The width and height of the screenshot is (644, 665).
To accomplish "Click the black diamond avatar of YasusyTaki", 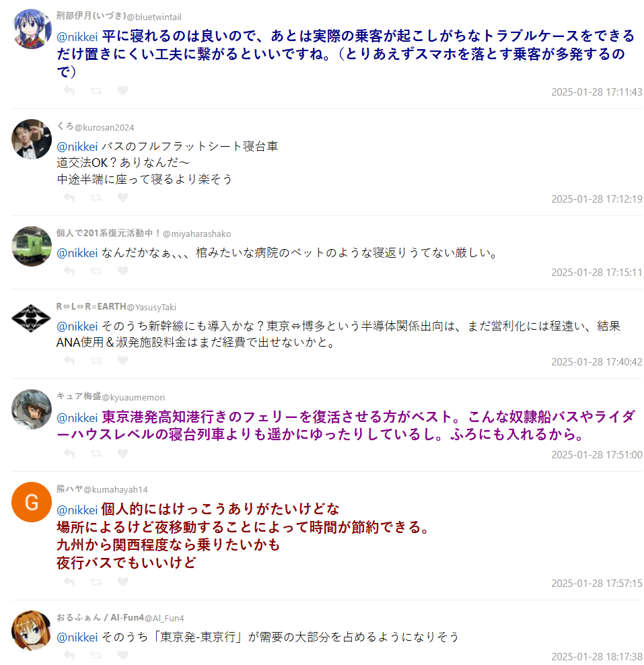I will point(32,318).
